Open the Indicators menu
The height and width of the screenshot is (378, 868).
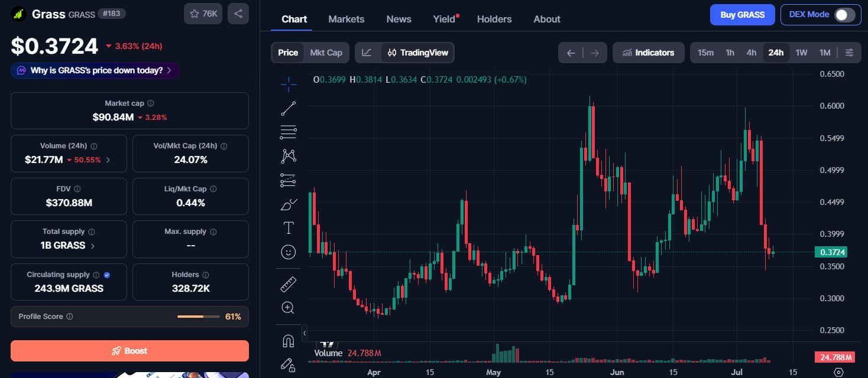pyautogui.click(x=649, y=53)
